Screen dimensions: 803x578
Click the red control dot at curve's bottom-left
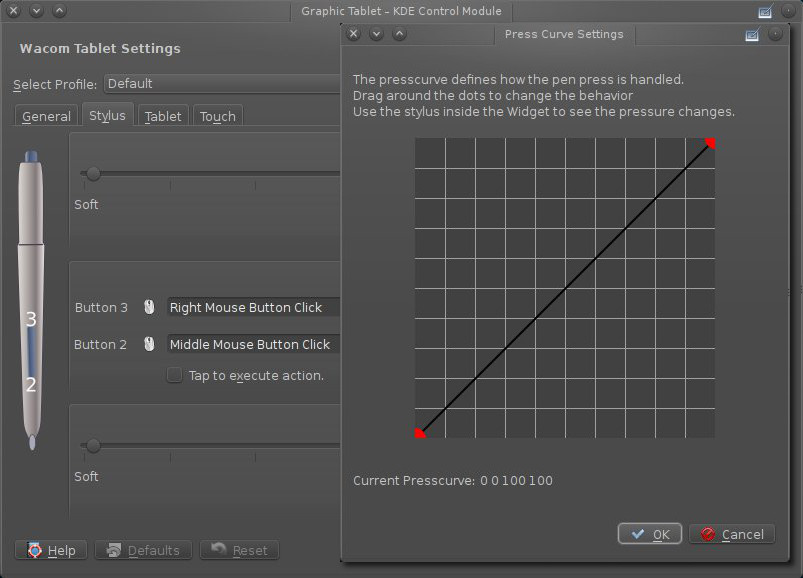pyautogui.click(x=420, y=433)
